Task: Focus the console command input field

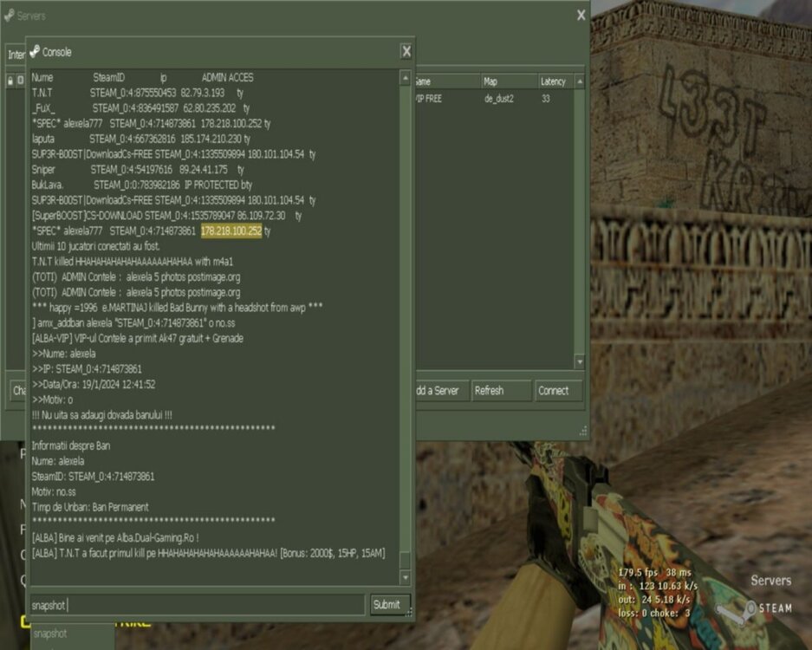Action: tap(198, 604)
